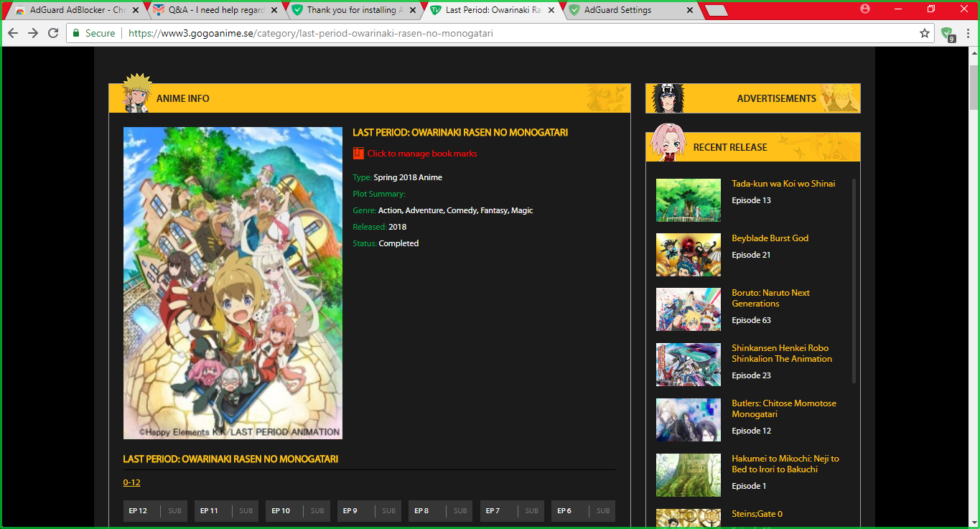Click the Episode 21 text under Beyblade
980x529 pixels.
point(751,255)
